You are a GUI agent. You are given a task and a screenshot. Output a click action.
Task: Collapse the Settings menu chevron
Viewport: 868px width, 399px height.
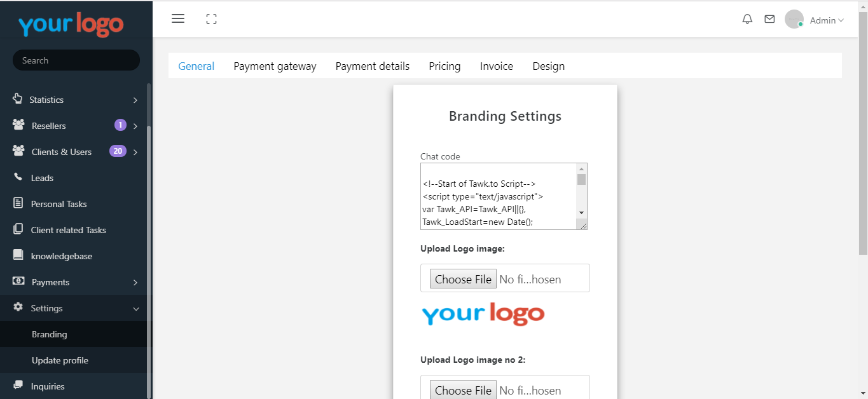click(135, 309)
